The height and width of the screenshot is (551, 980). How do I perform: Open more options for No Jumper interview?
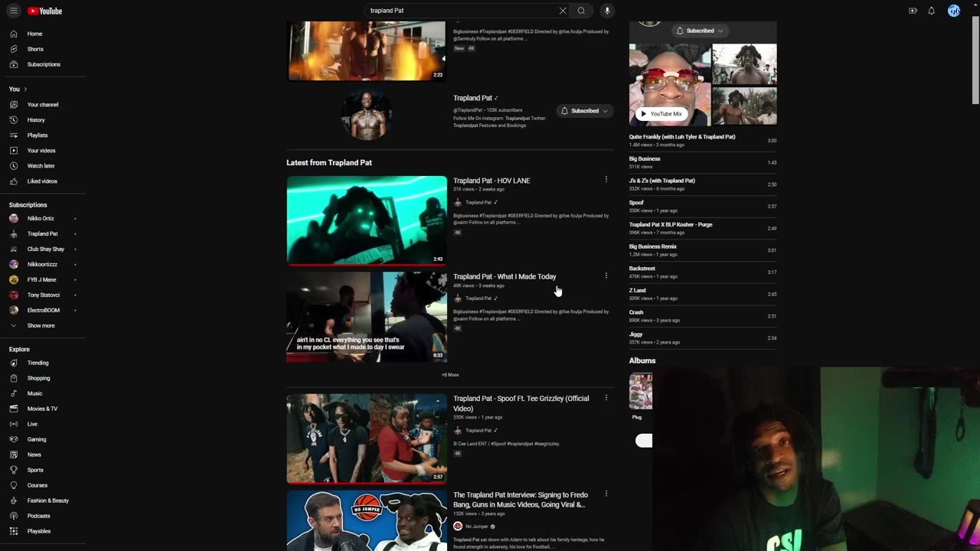606,494
